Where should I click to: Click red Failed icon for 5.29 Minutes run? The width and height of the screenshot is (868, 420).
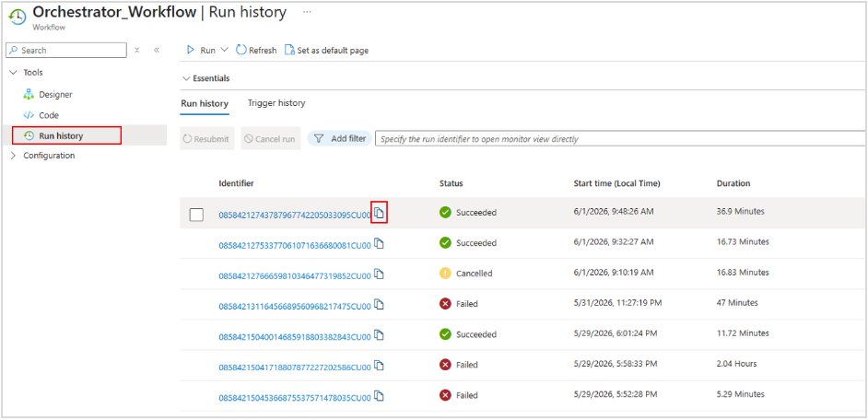pyautogui.click(x=445, y=395)
